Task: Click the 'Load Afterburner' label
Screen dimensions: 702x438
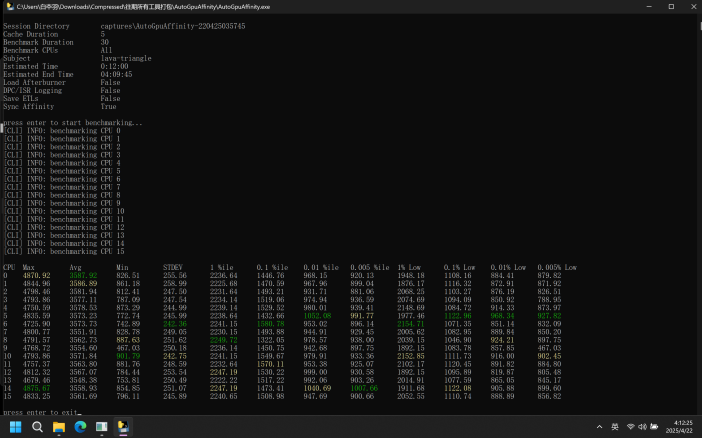Action: tap(34, 82)
